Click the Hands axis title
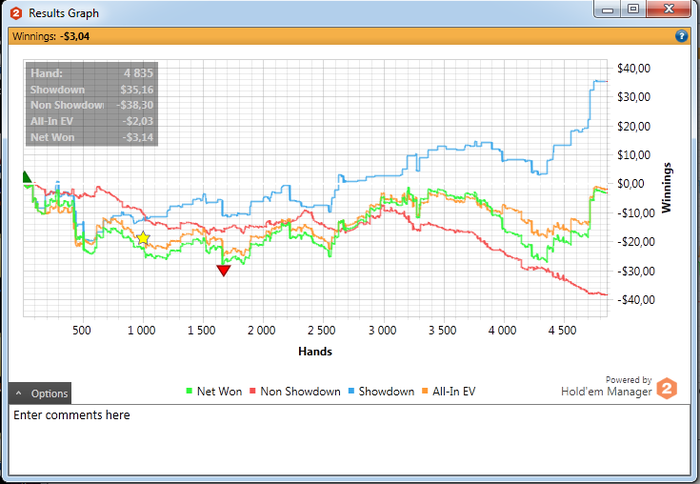The width and height of the screenshot is (700, 484). coord(315,351)
